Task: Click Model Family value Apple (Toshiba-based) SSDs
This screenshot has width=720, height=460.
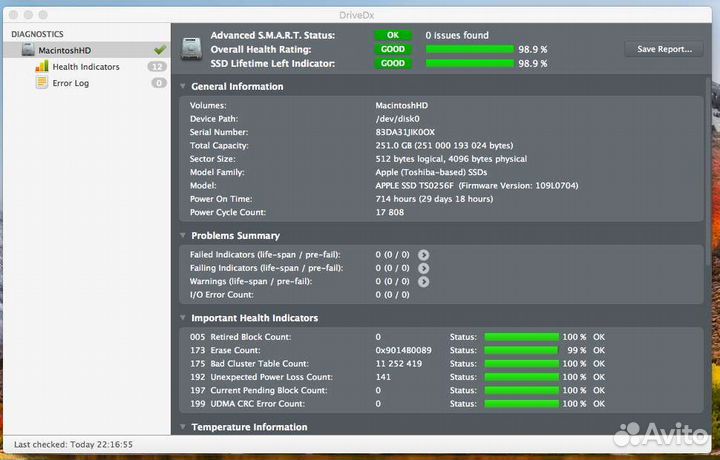Action: (x=431, y=172)
